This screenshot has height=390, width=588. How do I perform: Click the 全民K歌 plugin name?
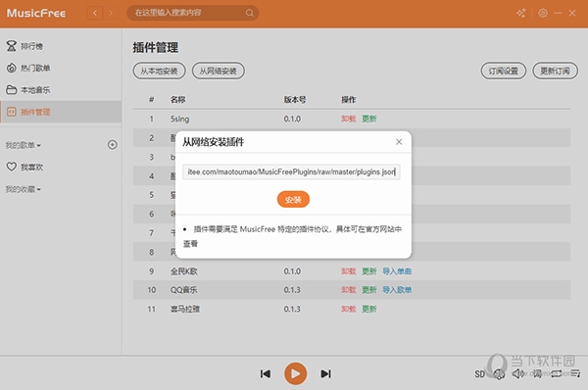coord(184,271)
